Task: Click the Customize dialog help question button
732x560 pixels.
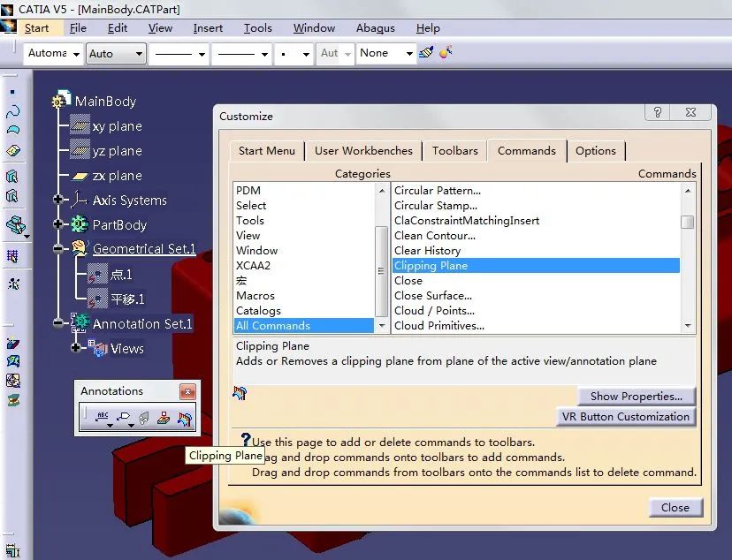Action: 658,112
